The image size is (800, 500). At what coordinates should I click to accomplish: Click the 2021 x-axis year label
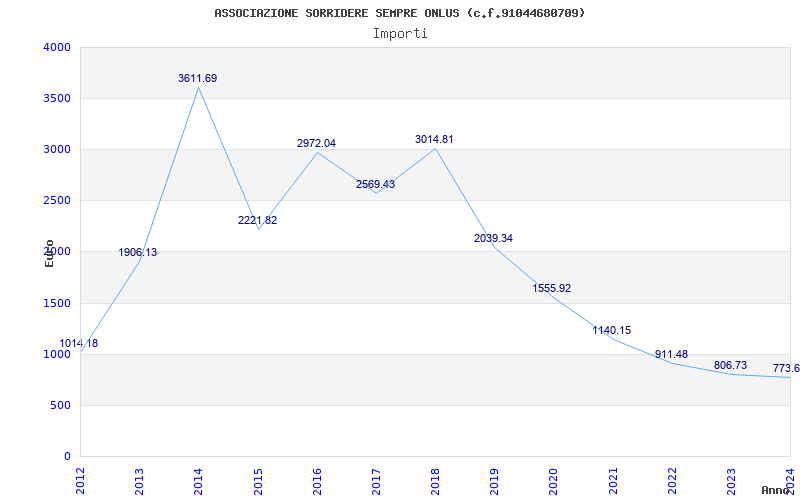[x=613, y=480]
